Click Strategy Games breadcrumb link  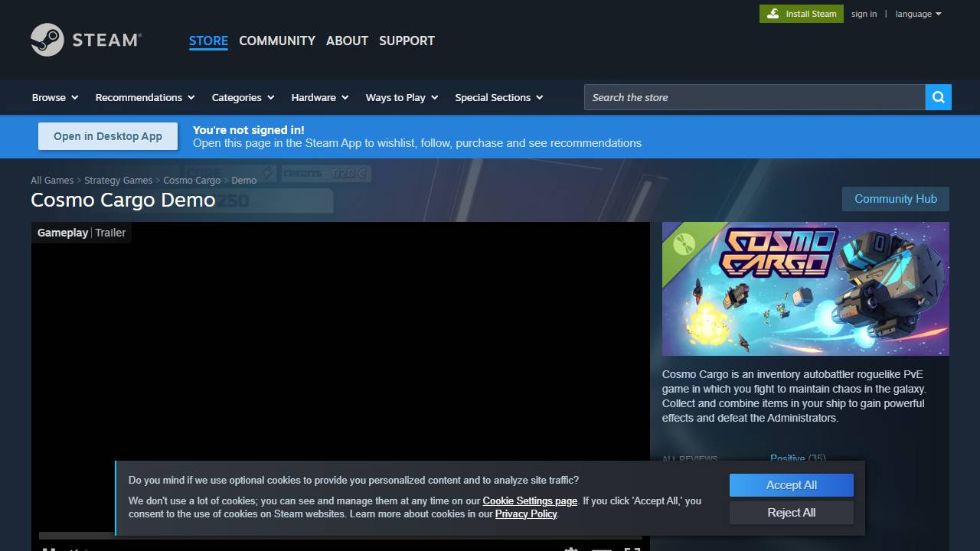[118, 181]
